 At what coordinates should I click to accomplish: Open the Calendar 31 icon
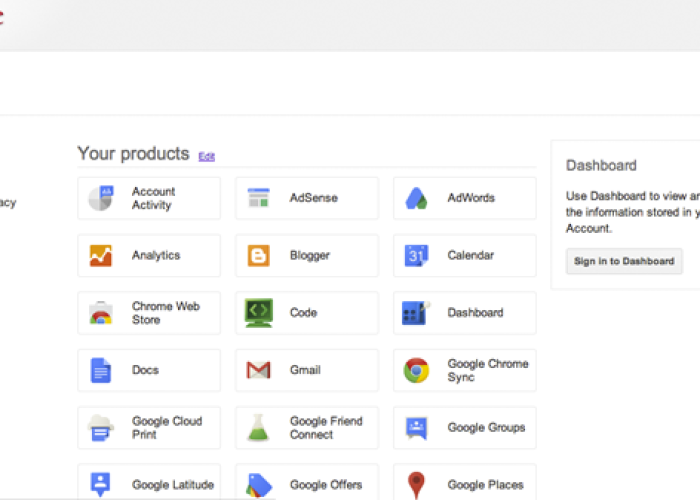pos(416,255)
